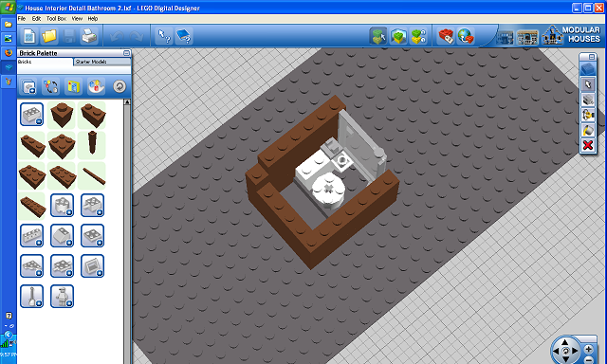Open the View menu
The width and height of the screenshot is (607, 364).
[77, 19]
